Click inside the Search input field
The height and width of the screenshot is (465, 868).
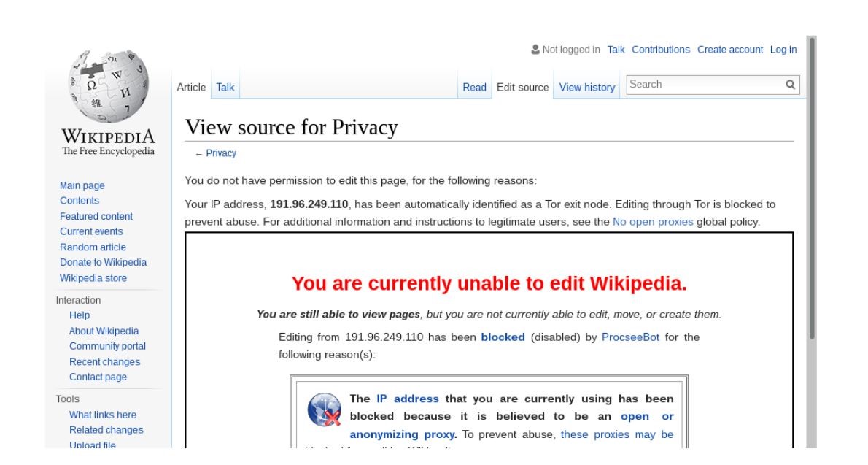[704, 85]
